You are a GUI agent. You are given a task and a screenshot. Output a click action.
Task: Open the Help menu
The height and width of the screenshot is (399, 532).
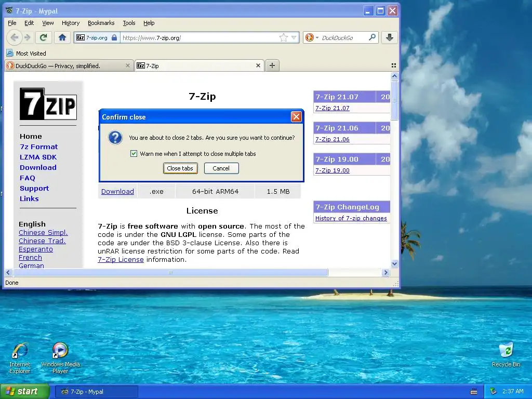tap(149, 23)
